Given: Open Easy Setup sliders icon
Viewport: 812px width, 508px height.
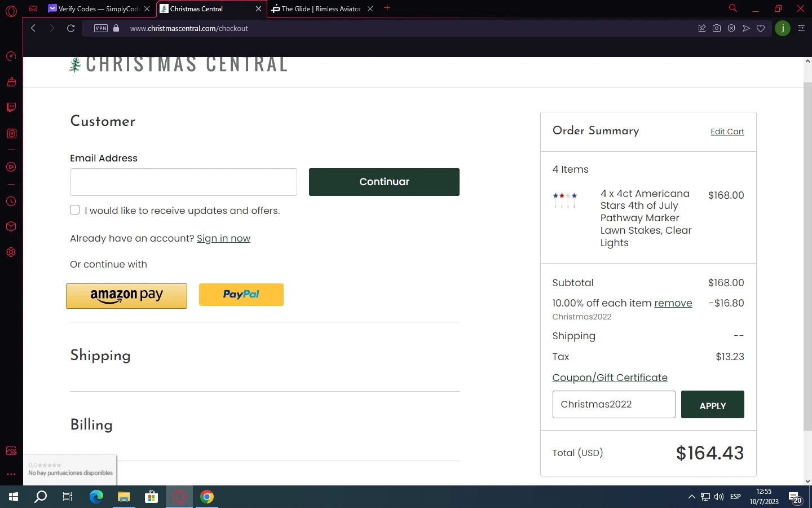Looking at the screenshot, I should tap(801, 28).
